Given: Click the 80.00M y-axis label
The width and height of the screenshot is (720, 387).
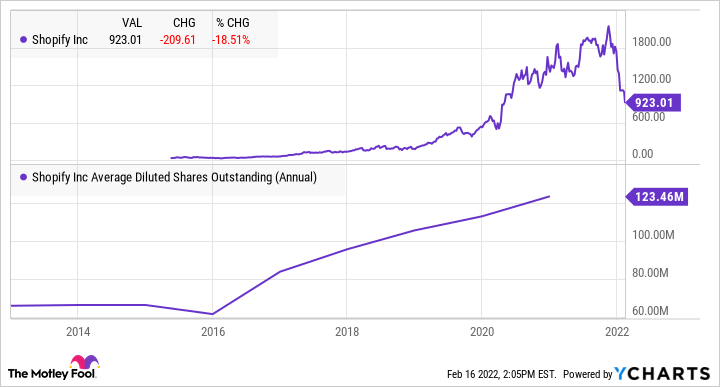Looking at the screenshot, I should [650, 273].
